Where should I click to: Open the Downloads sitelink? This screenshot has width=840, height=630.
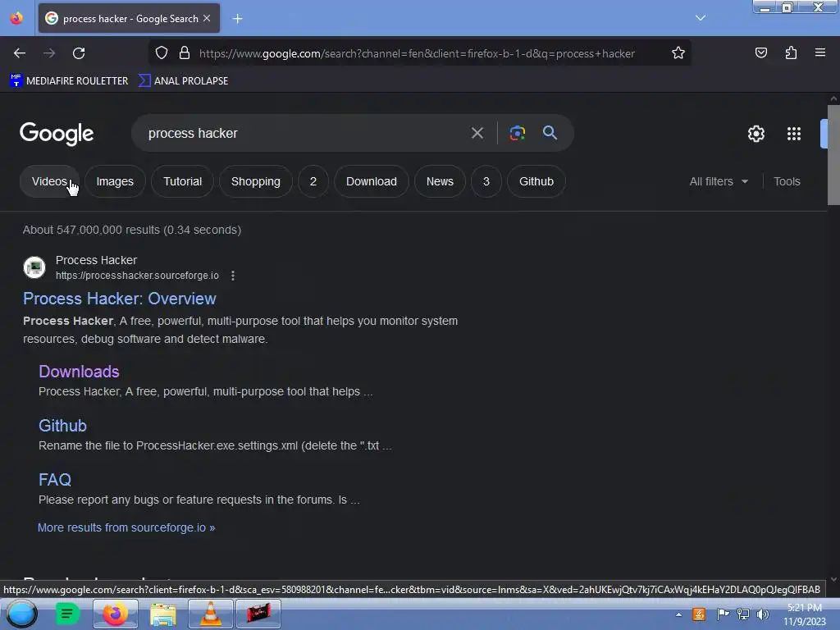click(x=79, y=372)
